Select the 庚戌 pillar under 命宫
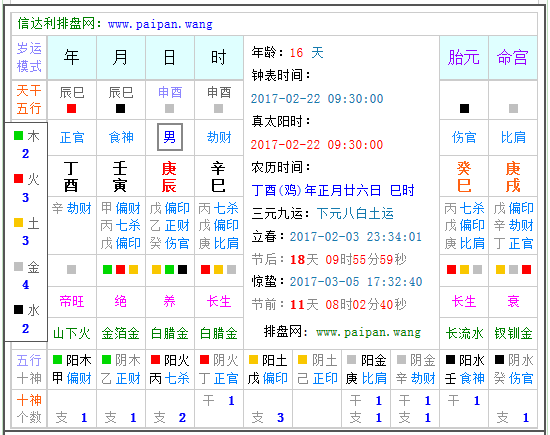The width and height of the screenshot is (550, 435). [513, 176]
